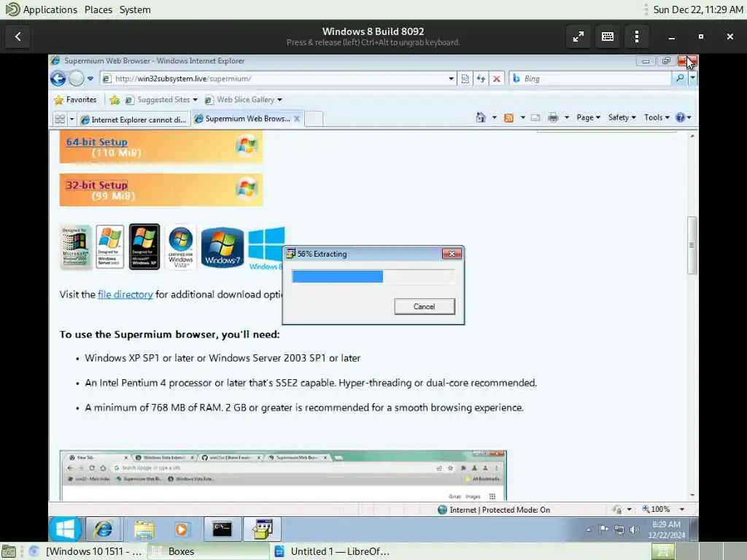Open the file directory link

pos(125,295)
